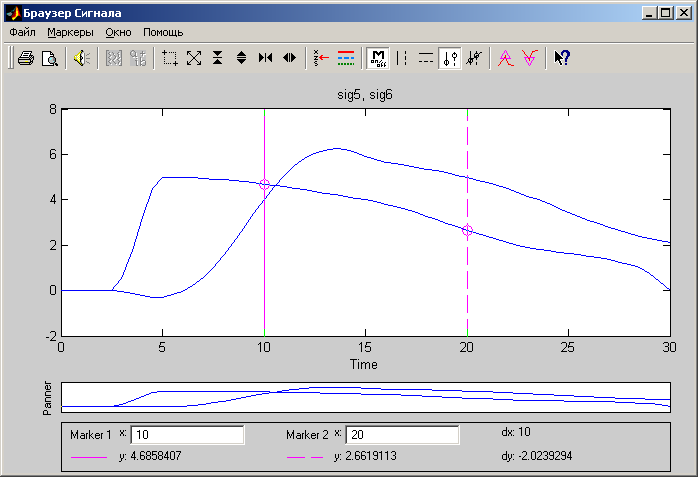Click the Print icon in toolbar
Image resolution: width=698 pixels, height=477 pixels.
pyautogui.click(x=26, y=58)
